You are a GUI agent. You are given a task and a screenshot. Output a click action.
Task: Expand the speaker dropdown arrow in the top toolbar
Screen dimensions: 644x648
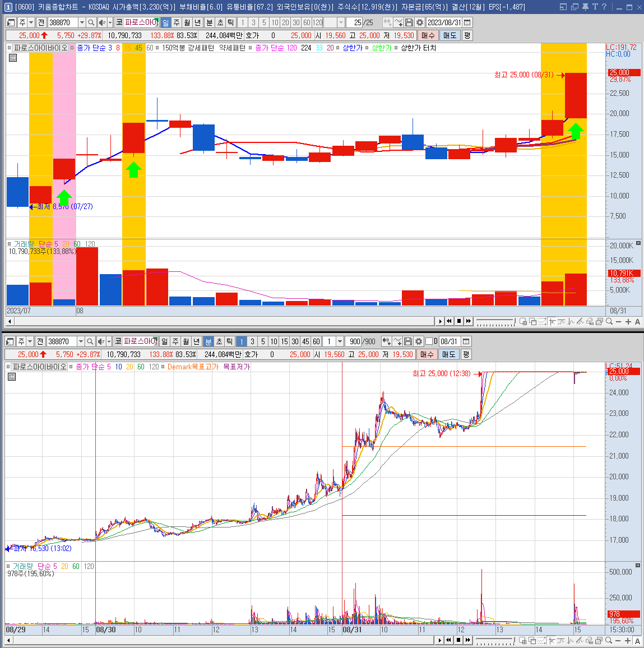pyautogui.click(x=110, y=23)
